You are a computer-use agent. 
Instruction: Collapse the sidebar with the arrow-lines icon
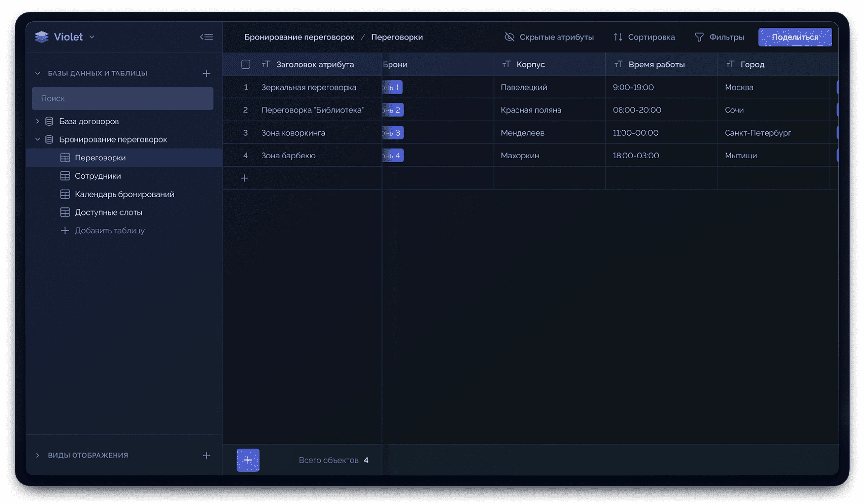pos(206,37)
